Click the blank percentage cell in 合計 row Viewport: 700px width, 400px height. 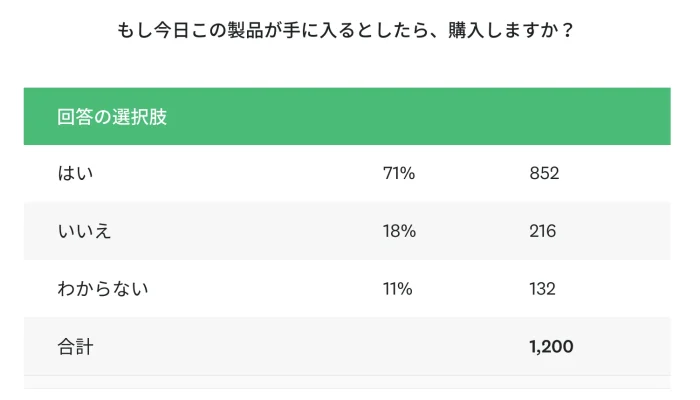(x=398, y=347)
